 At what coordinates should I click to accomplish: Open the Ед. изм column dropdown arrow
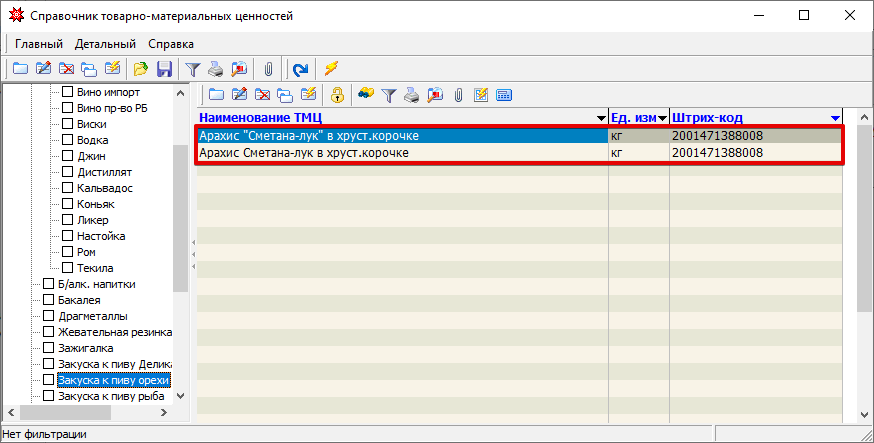point(662,118)
